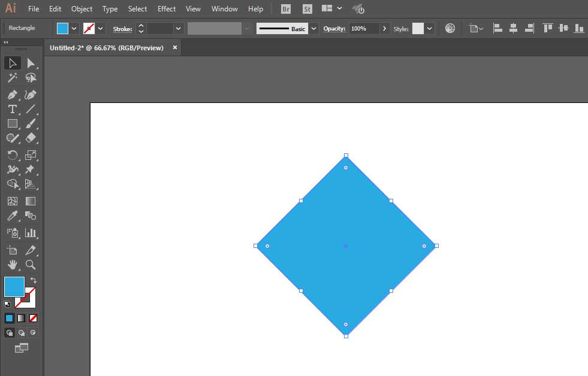Screen dimensions: 588x376
Task: Select the Pen tool
Action: coord(13,95)
